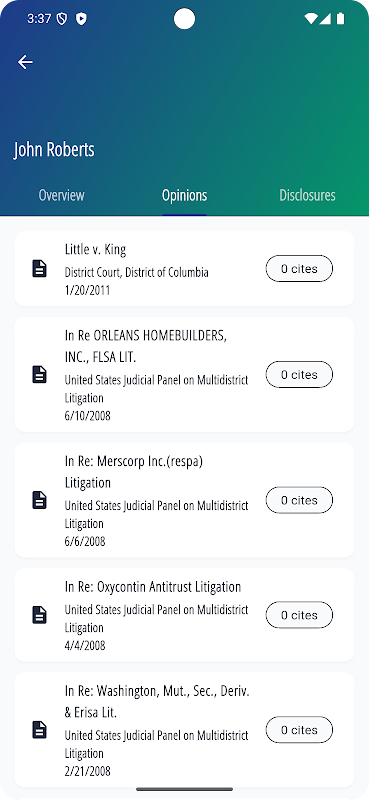Click 0 cites button for Orleans Homebuilders
369x800 pixels.
pos(299,374)
